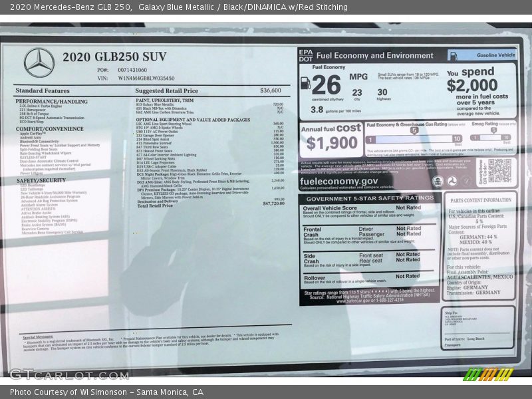Open the fueleconomy.gov link
This screenshot has height=399, width=532.
tap(338, 181)
